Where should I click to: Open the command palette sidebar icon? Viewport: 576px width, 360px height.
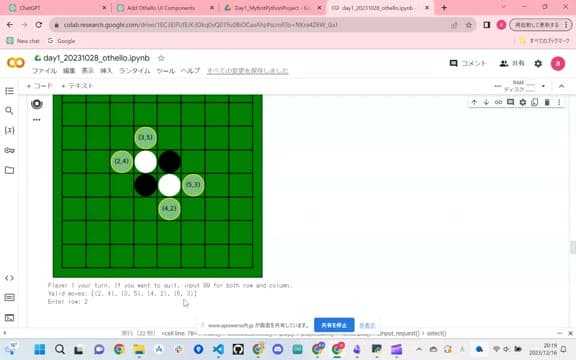click(10, 298)
